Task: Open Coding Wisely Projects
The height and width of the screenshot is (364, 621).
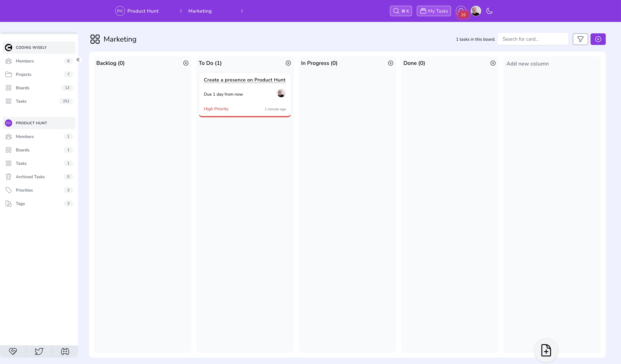Action: tap(39, 74)
